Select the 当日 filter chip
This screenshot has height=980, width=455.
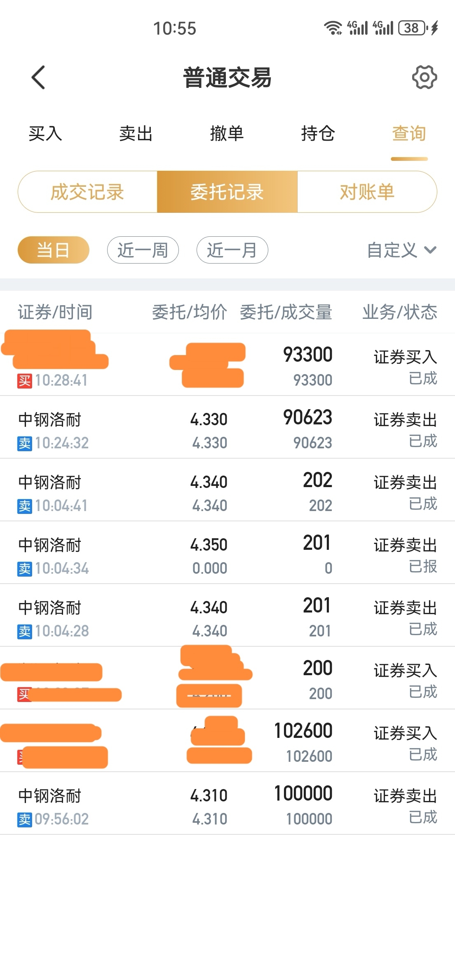coord(53,250)
